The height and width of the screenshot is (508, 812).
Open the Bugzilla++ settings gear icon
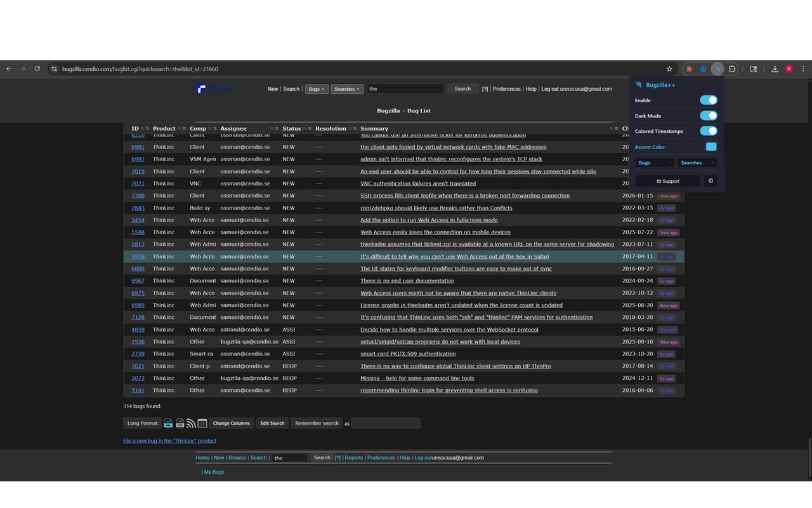(x=710, y=181)
